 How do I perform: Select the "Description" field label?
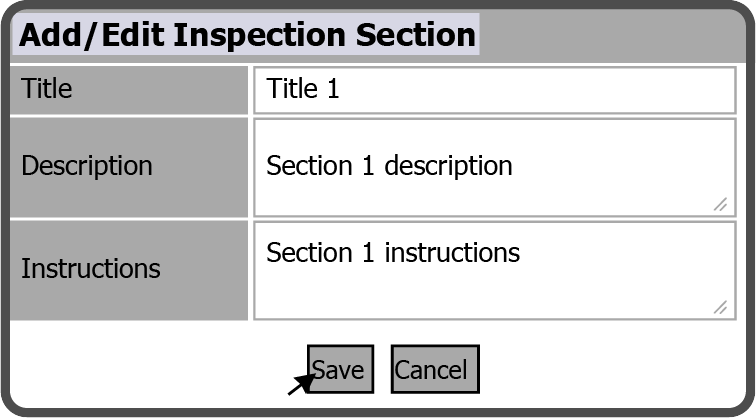[87, 165]
